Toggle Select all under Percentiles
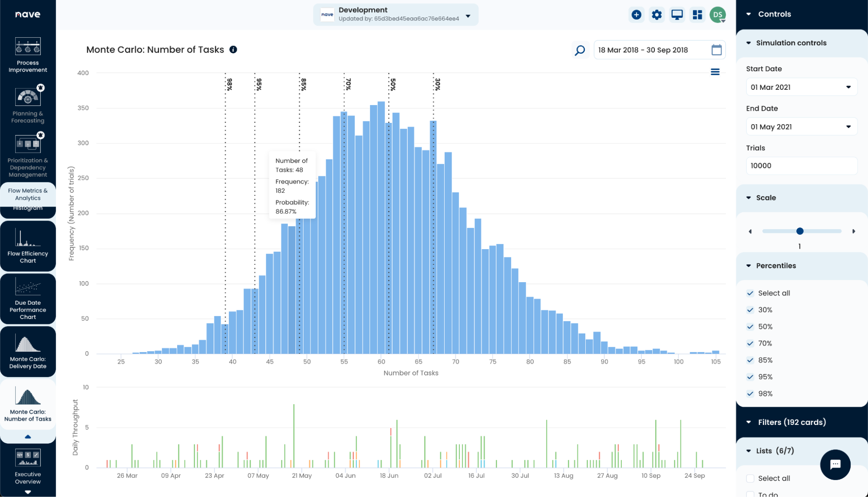Viewport: 868px width, 497px height. (750, 293)
